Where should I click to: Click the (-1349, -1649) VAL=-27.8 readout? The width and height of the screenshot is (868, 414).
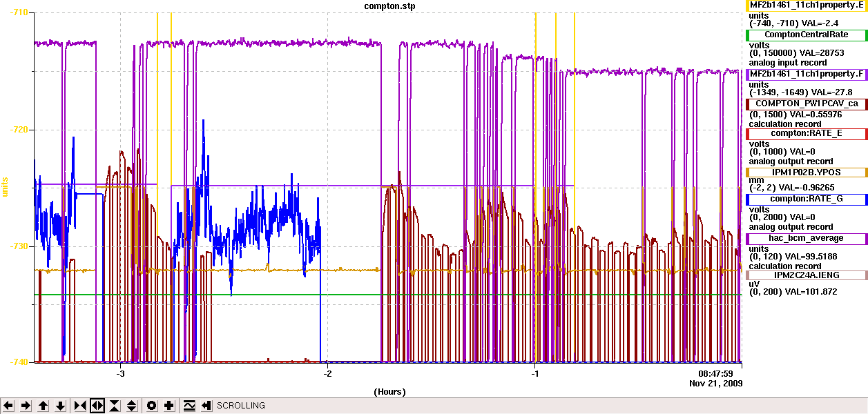point(800,92)
